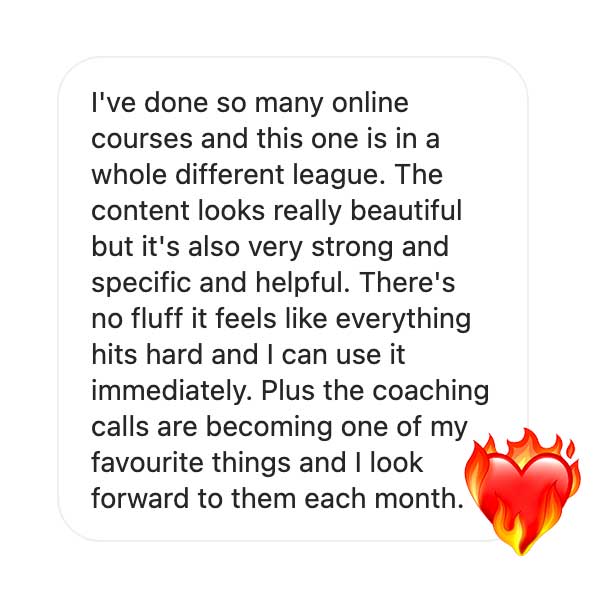This screenshot has width=600, height=600.
Task: Click the word "helpful." in the message
Action: pos(303,284)
